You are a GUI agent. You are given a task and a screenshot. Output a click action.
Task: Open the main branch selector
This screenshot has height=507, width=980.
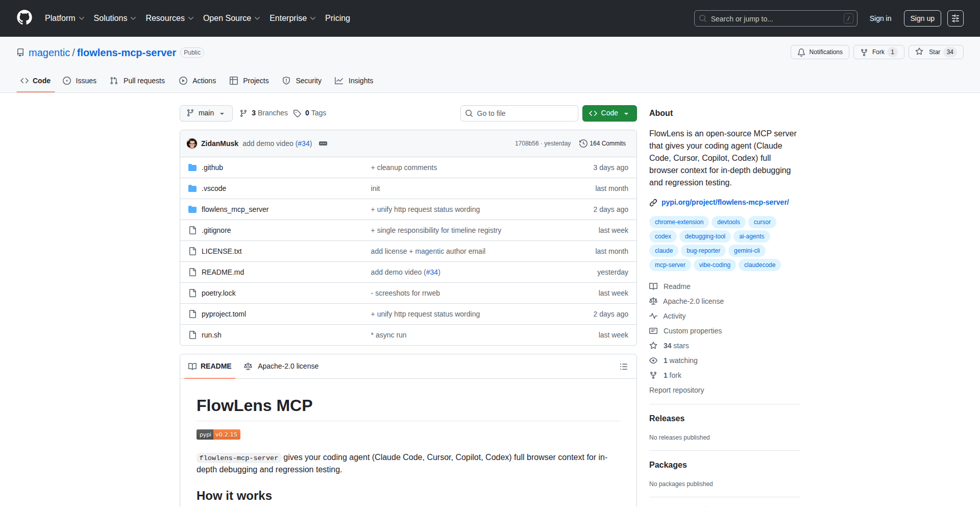[206, 113]
